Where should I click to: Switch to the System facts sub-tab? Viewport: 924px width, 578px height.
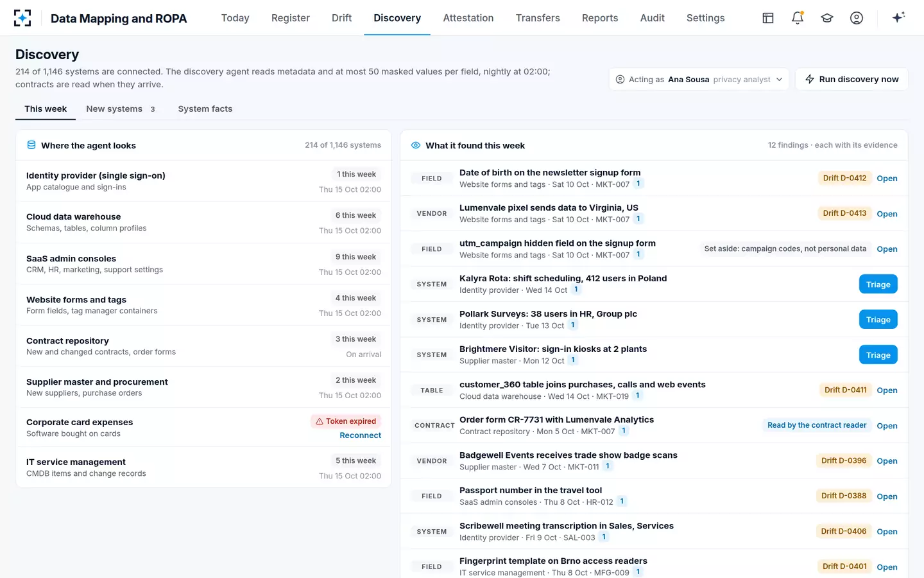tap(205, 109)
